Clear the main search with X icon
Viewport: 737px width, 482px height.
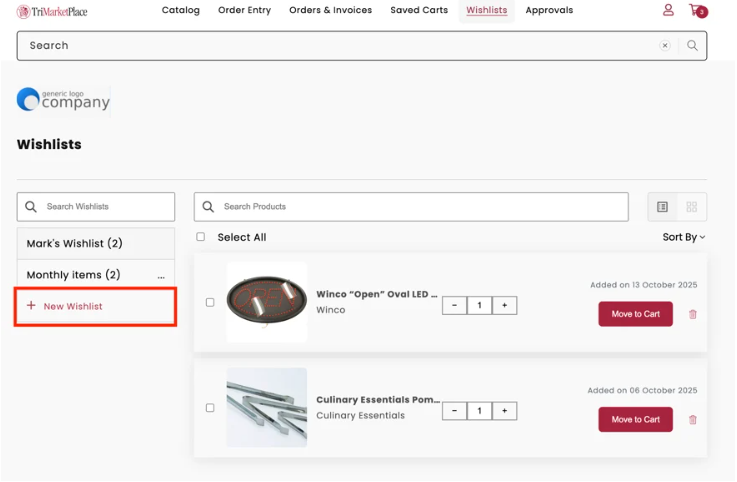coord(665,45)
